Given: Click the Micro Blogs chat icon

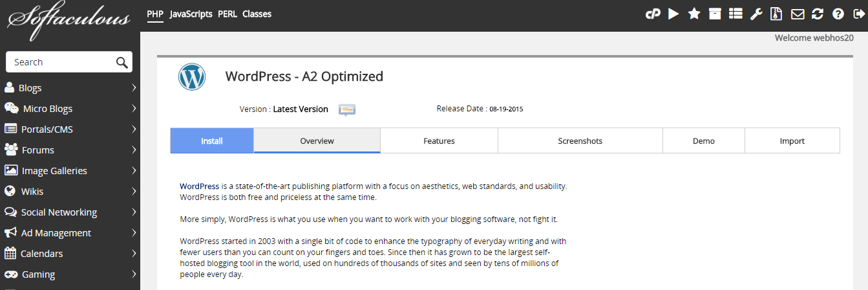Looking at the screenshot, I should coord(11,108).
